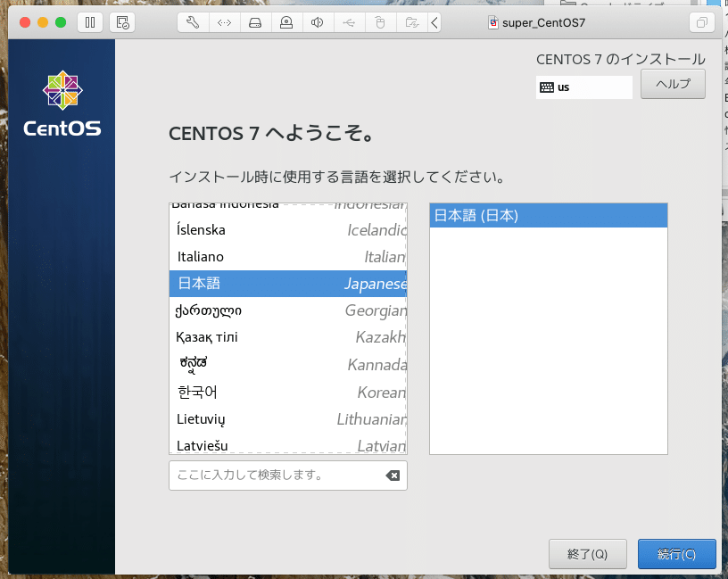The image size is (728, 579).
Task: Click the CentOS logo in the sidebar
Action: 62,103
